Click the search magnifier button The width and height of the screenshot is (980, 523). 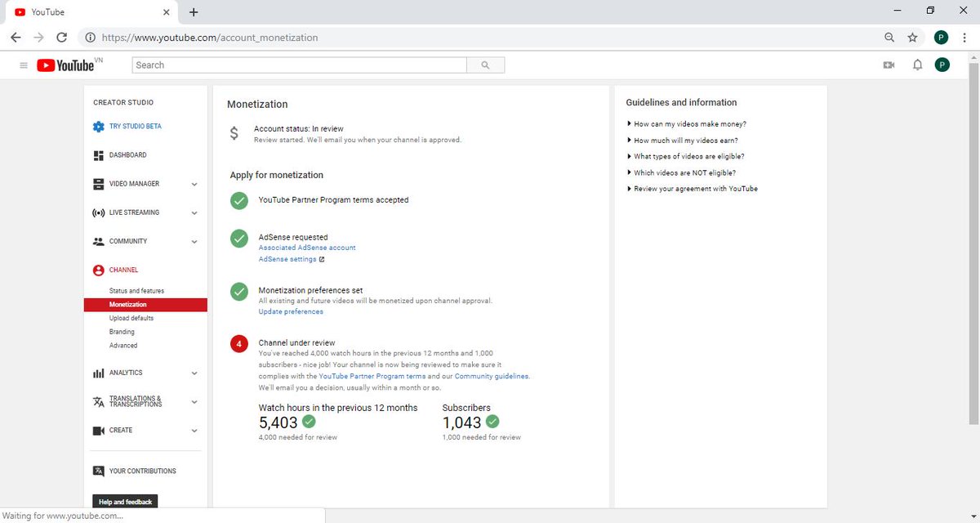coord(485,65)
